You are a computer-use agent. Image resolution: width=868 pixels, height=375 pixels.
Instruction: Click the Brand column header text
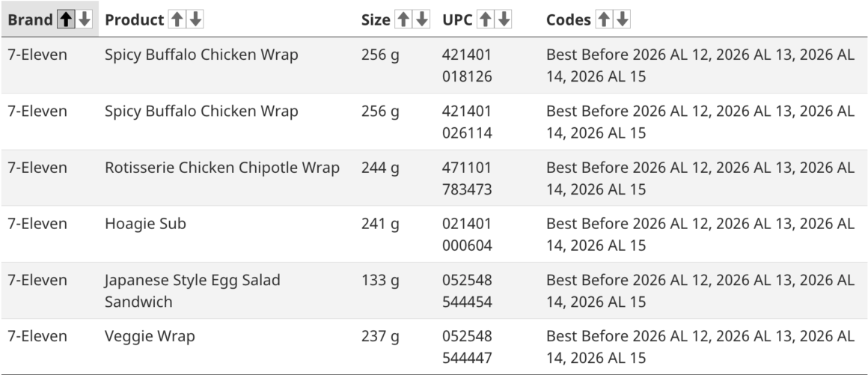pyautogui.click(x=31, y=20)
